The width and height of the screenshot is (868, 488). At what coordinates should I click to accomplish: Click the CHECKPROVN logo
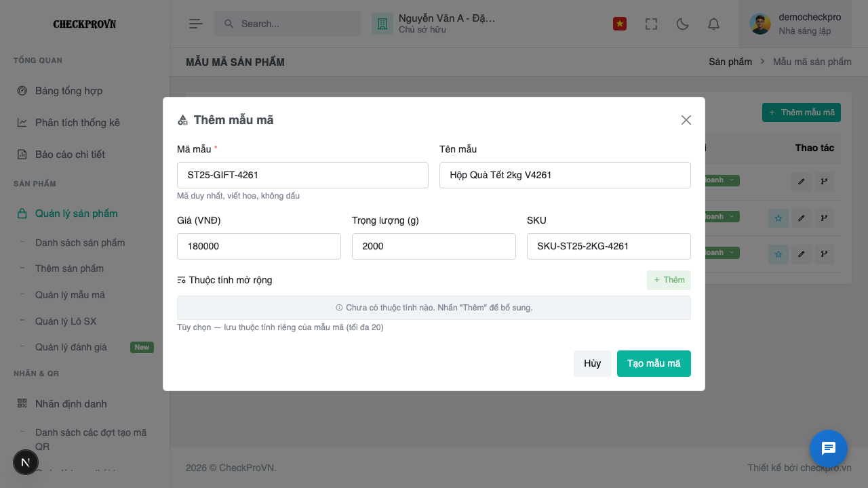coord(85,24)
